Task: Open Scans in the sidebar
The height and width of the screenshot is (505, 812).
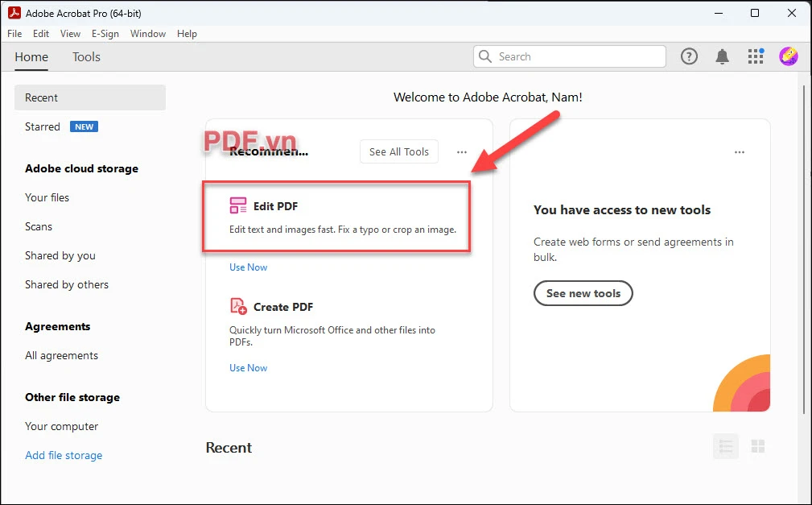Action: tap(39, 226)
